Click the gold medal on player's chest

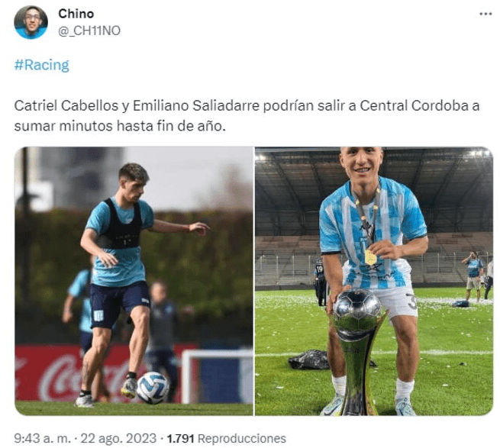(370, 258)
